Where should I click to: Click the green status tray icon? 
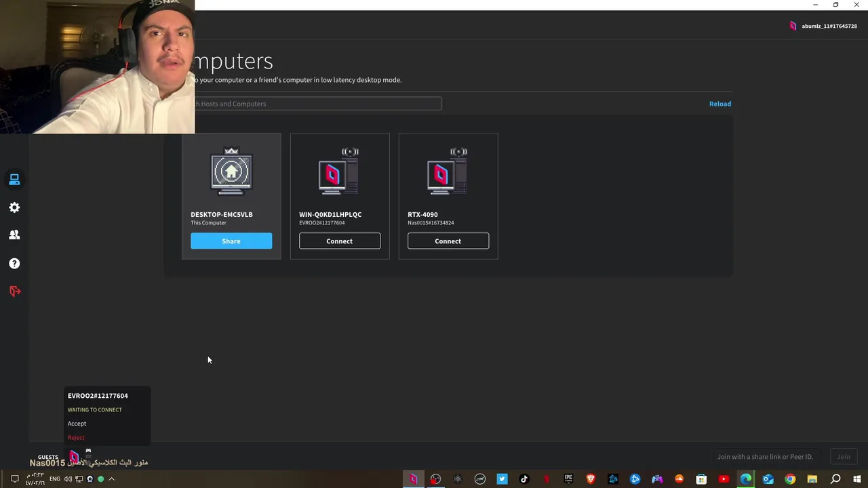click(101, 479)
